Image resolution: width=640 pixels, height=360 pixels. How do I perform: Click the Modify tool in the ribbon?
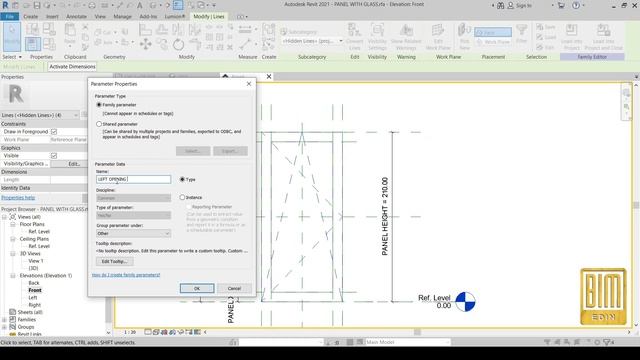click(12, 36)
